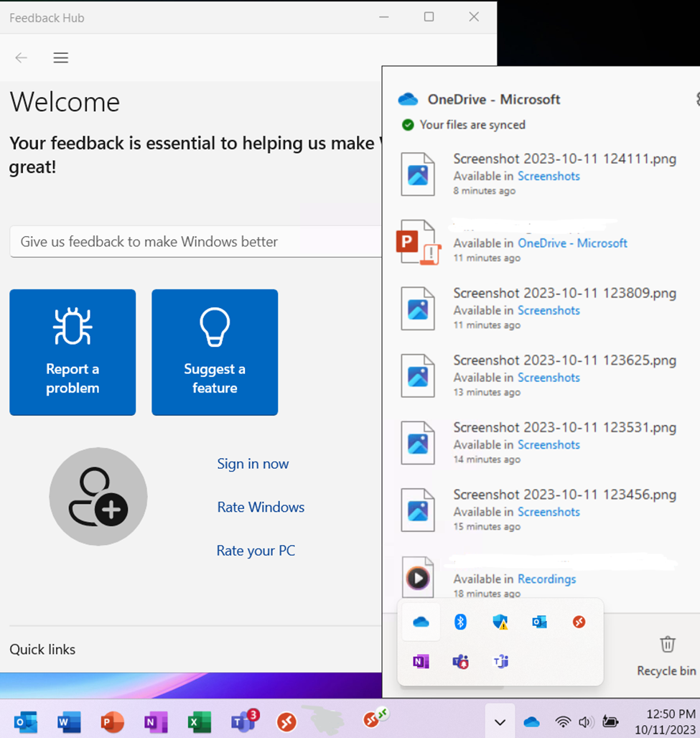Click the feedback search input field
Screen dimensions: 700x738
[x=194, y=242]
